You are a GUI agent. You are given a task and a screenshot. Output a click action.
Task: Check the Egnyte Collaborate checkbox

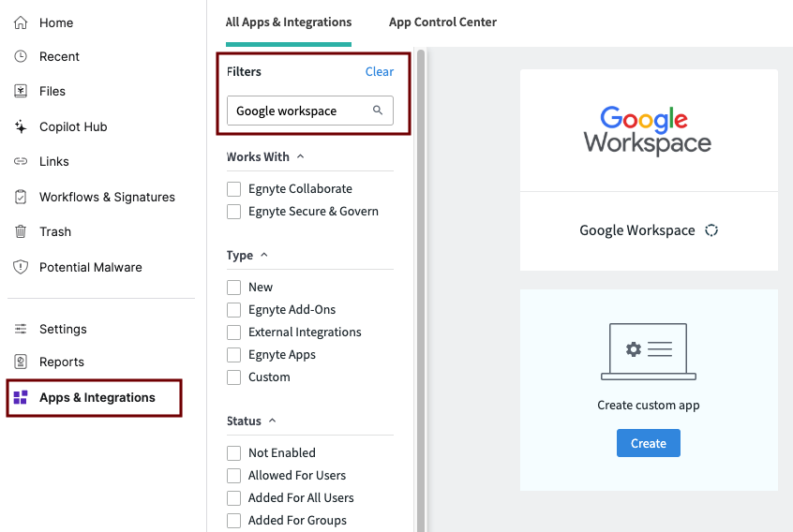click(233, 189)
